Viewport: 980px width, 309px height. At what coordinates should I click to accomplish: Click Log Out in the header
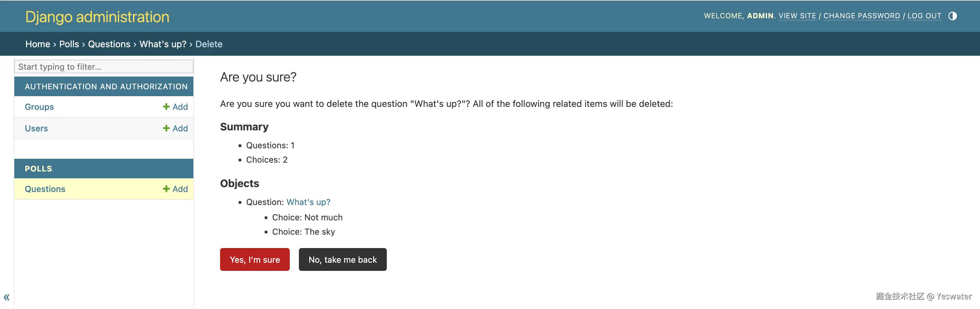[924, 16]
